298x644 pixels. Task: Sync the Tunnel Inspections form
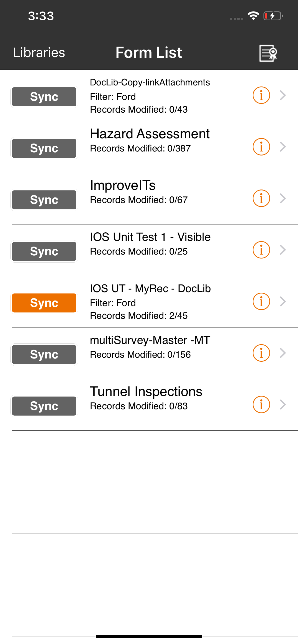tap(44, 406)
